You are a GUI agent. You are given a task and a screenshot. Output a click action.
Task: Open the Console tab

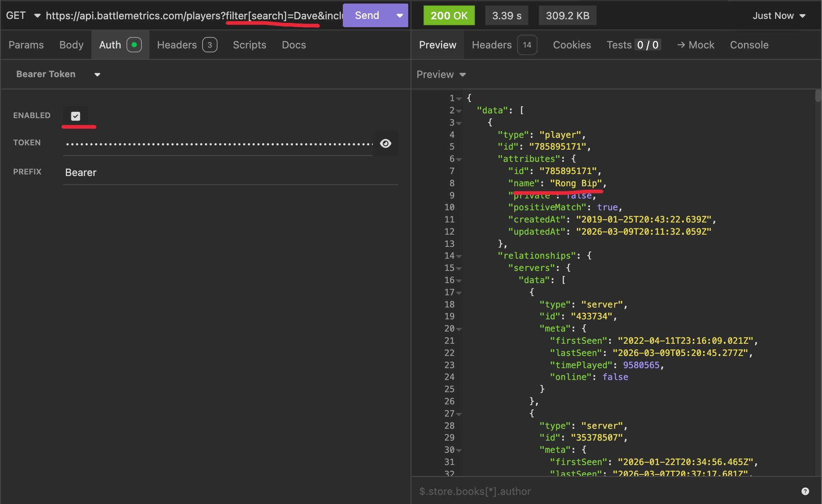click(749, 45)
